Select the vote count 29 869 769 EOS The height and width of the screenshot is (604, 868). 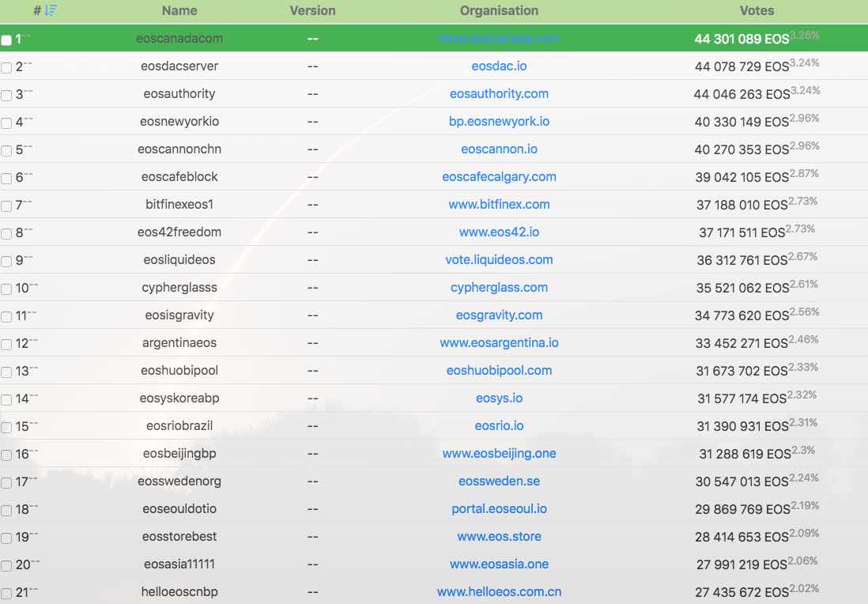pyautogui.click(x=743, y=509)
